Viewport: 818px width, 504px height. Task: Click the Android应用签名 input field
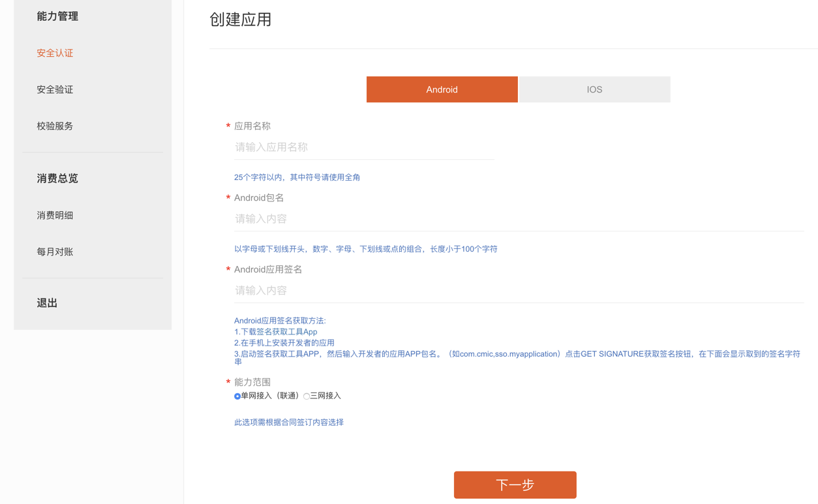click(519, 291)
